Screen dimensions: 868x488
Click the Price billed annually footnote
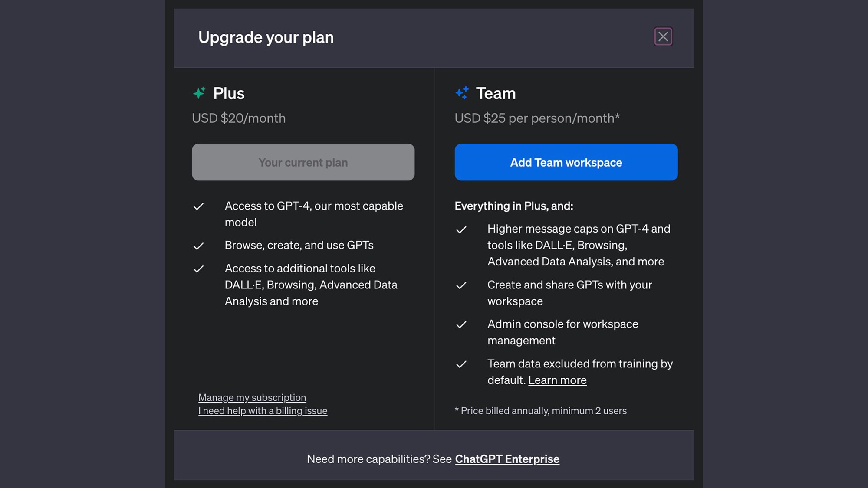point(540,411)
